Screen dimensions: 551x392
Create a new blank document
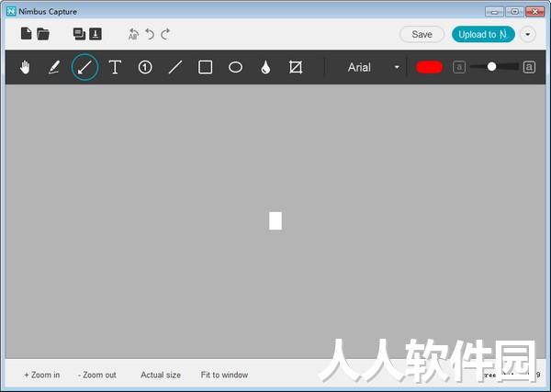tap(26, 33)
